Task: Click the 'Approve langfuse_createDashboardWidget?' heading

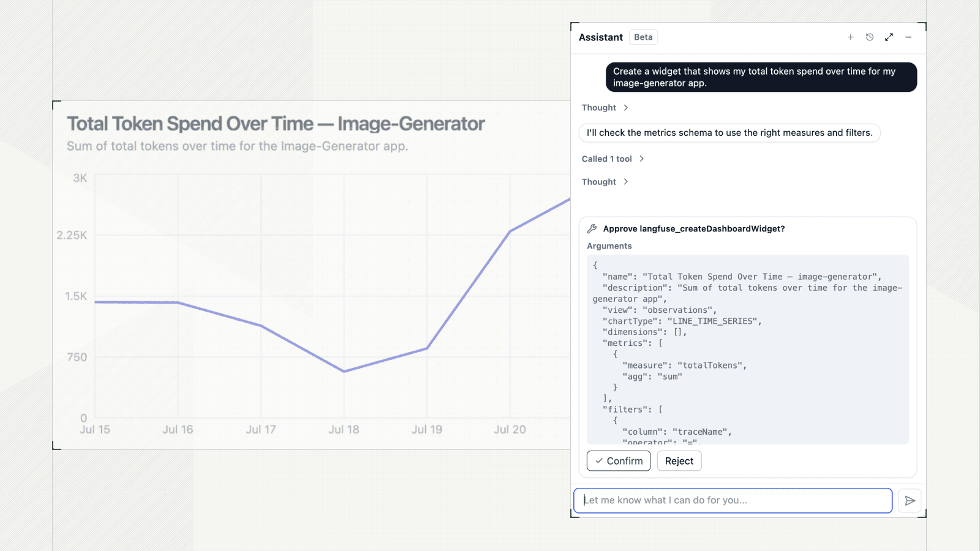Action: click(x=694, y=229)
